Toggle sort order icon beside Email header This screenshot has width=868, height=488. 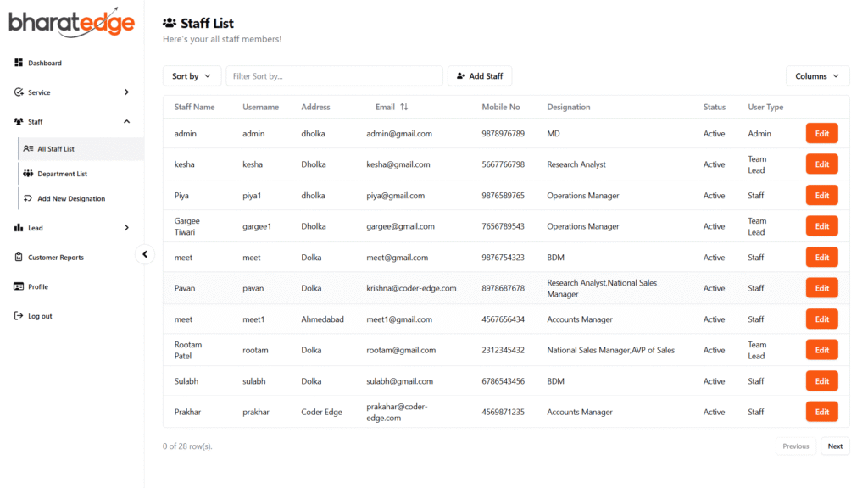pos(404,108)
